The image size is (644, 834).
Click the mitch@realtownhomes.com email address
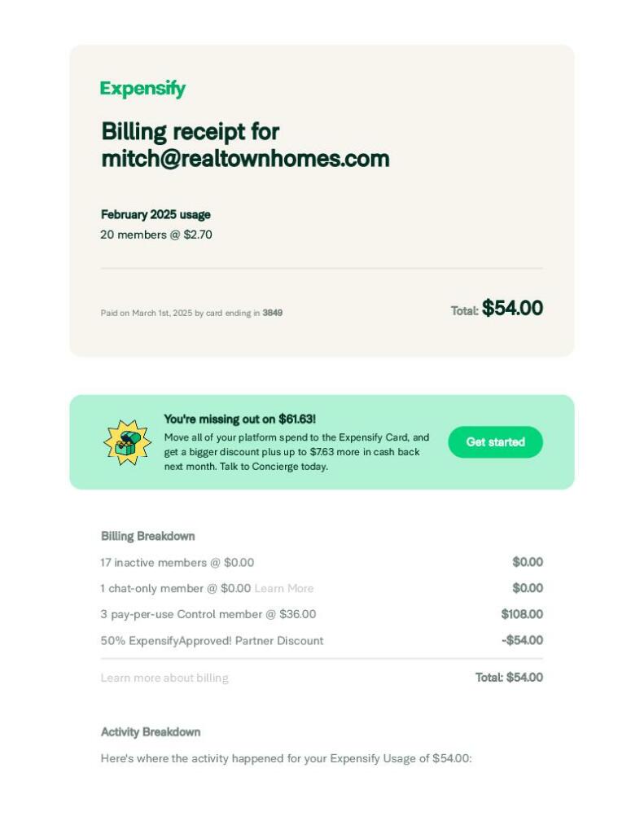245,158
